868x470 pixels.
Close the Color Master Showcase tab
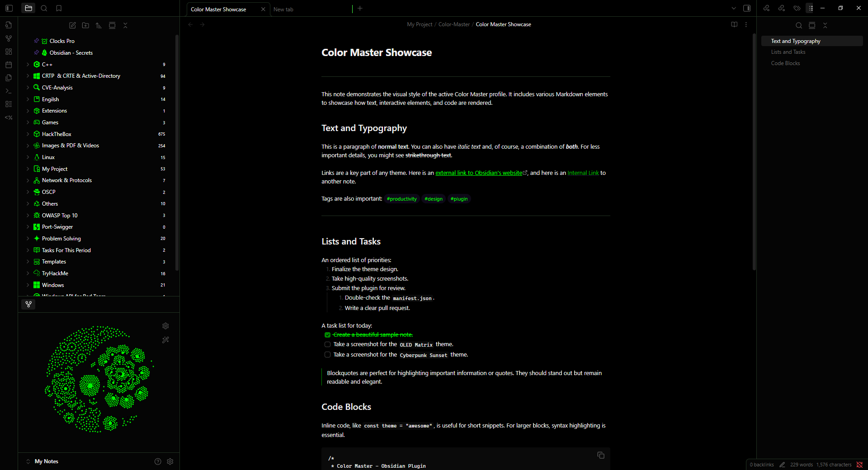click(x=263, y=9)
